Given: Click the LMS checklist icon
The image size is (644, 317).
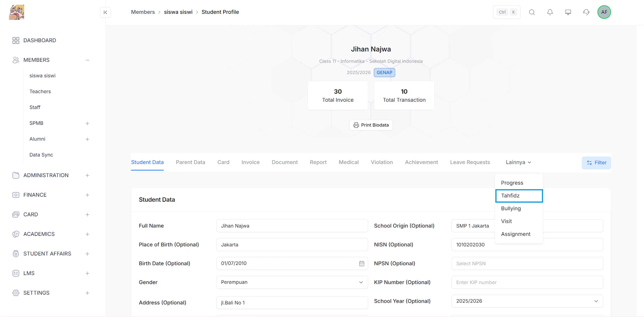Looking at the screenshot, I should pos(16,273).
